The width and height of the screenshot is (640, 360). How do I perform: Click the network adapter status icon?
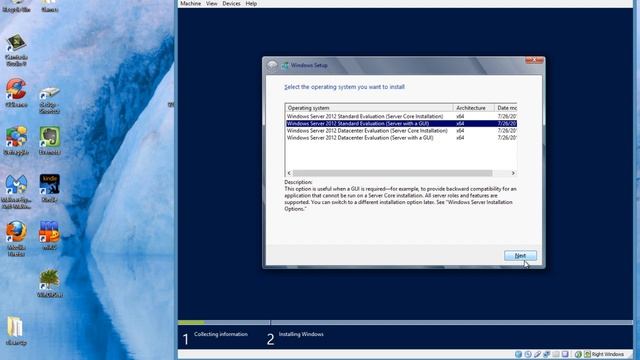[x=547, y=354]
